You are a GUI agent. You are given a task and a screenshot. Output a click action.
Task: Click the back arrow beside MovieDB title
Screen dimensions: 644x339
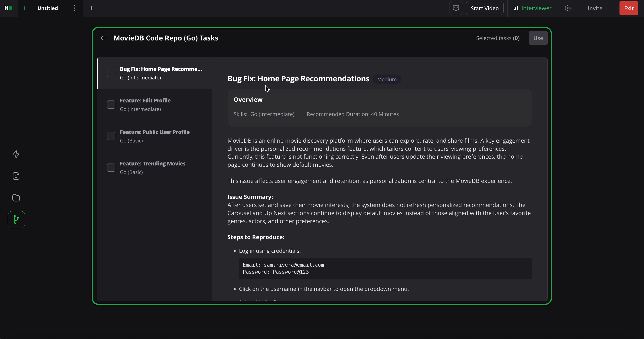[x=103, y=38]
